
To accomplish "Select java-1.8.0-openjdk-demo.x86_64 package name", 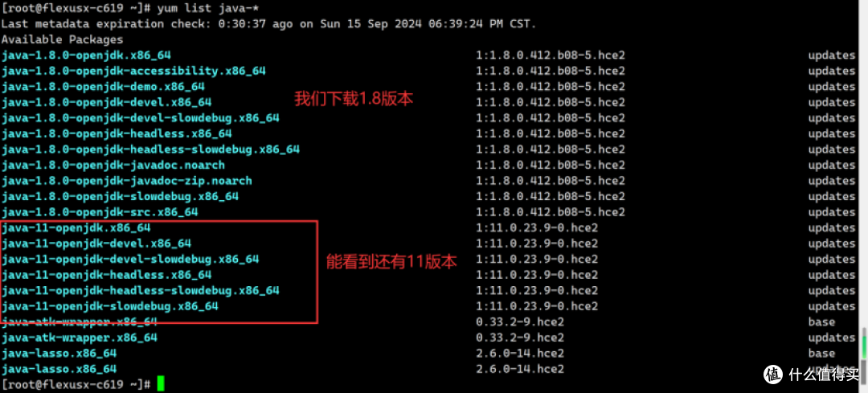I will click(x=103, y=87).
